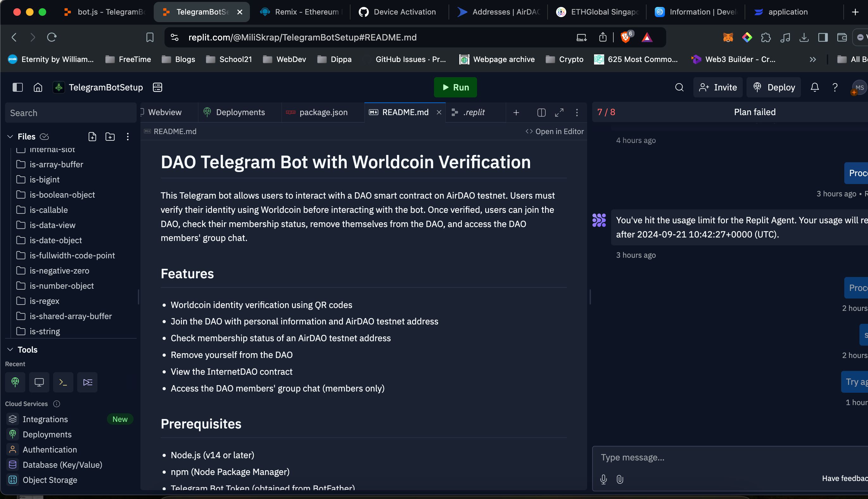Viewport: 868px width, 499px height.
Task: Switch to the package.json tab
Action: [x=323, y=112]
